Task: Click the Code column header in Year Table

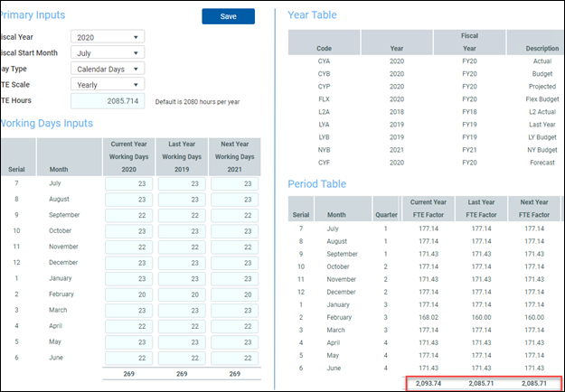Action: click(324, 47)
